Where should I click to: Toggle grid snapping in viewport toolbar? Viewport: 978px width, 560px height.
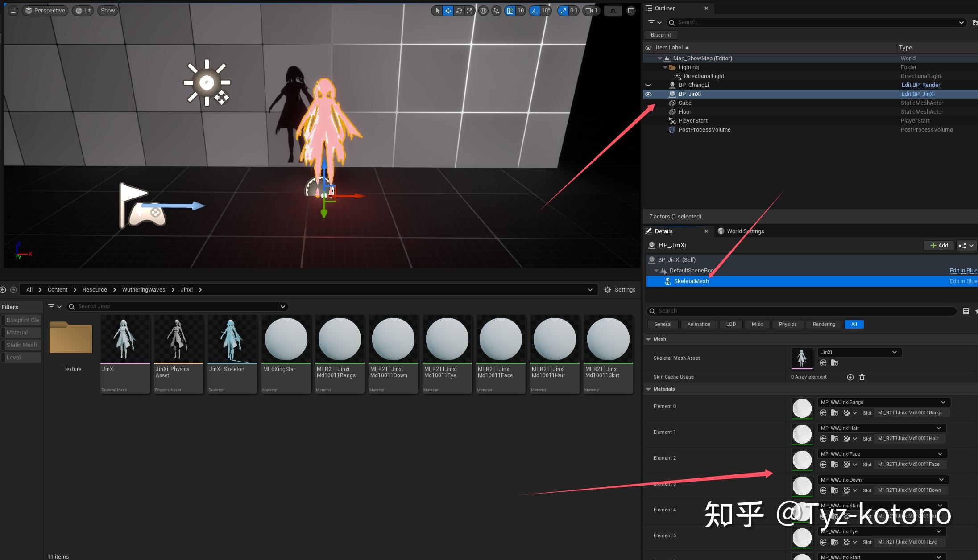pos(510,10)
